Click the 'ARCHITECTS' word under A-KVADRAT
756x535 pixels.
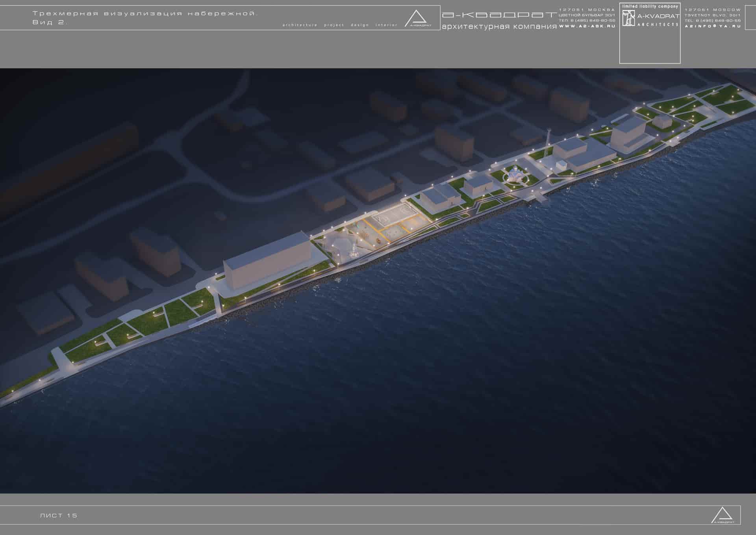pos(658,24)
